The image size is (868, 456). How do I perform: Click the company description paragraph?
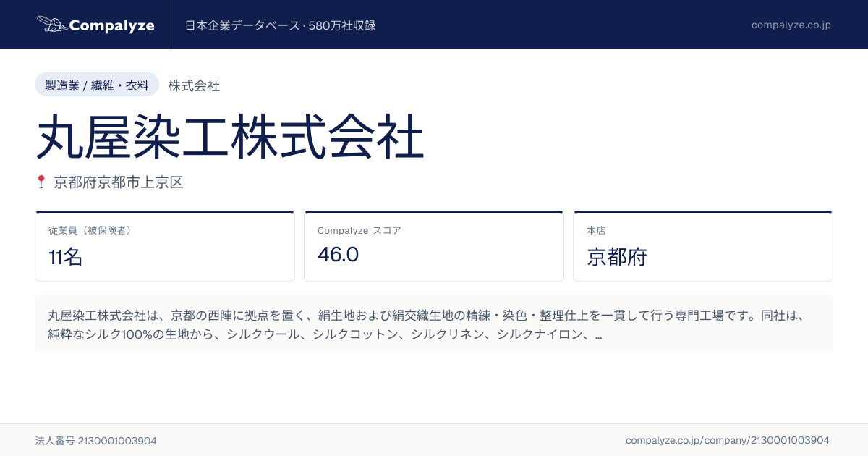[x=434, y=324]
